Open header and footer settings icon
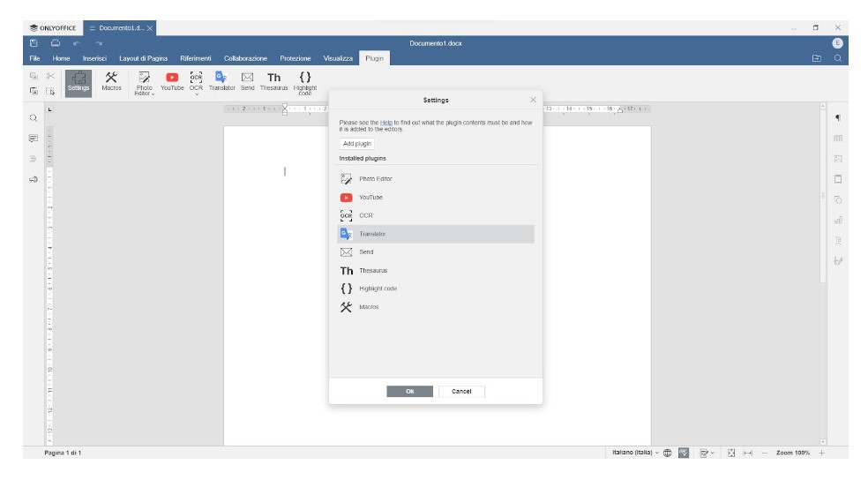 (x=838, y=179)
